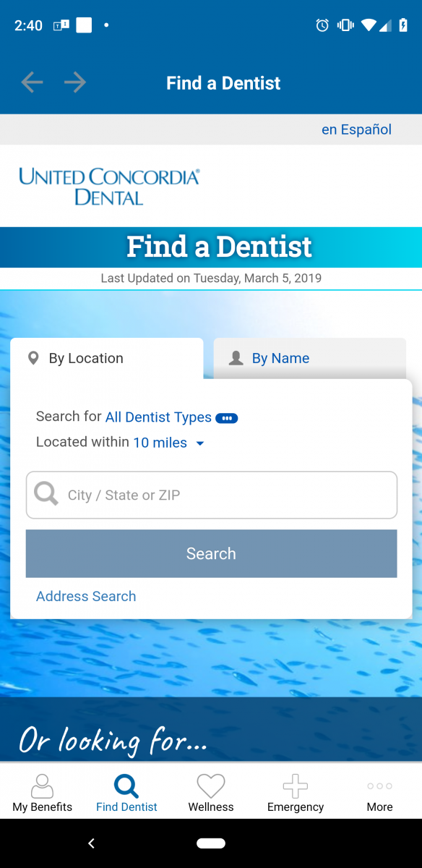Click the Search button
Viewport: 422px width, 868px height.
[x=211, y=553]
